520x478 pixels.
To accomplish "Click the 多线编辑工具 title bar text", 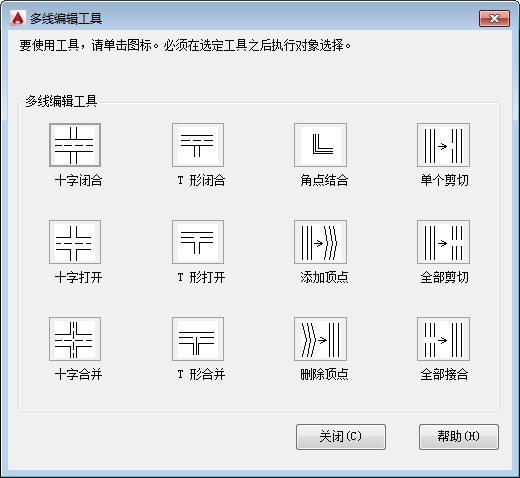I will [66, 19].
